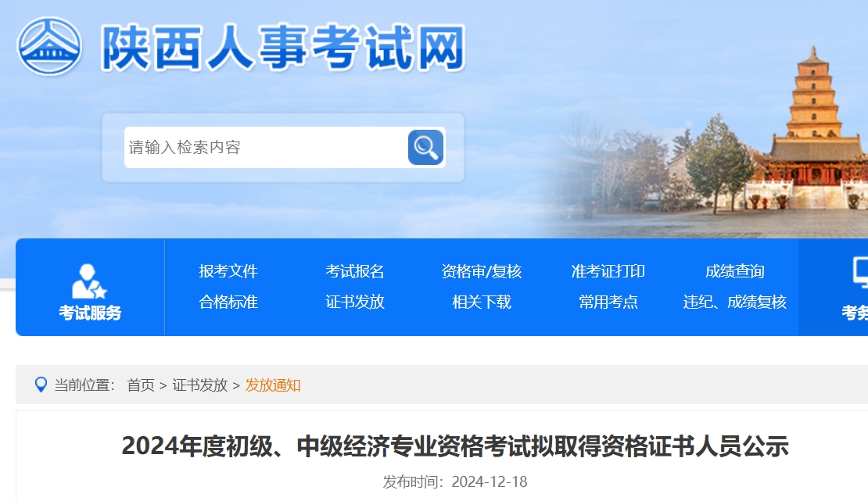Open the 相关下载 menu item
The height and width of the screenshot is (501, 868).
(482, 302)
